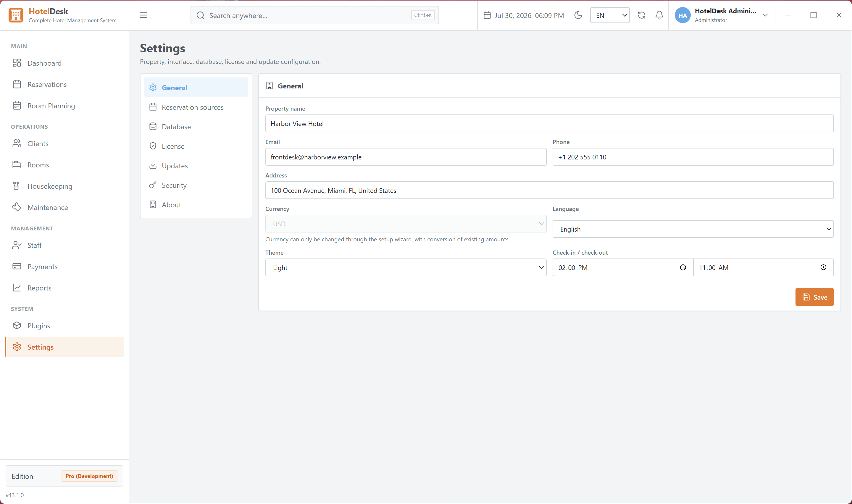Go to Reservations in sidebar
Image resolution: width=852 pixels, height=504 pixels.
(64, 85)
